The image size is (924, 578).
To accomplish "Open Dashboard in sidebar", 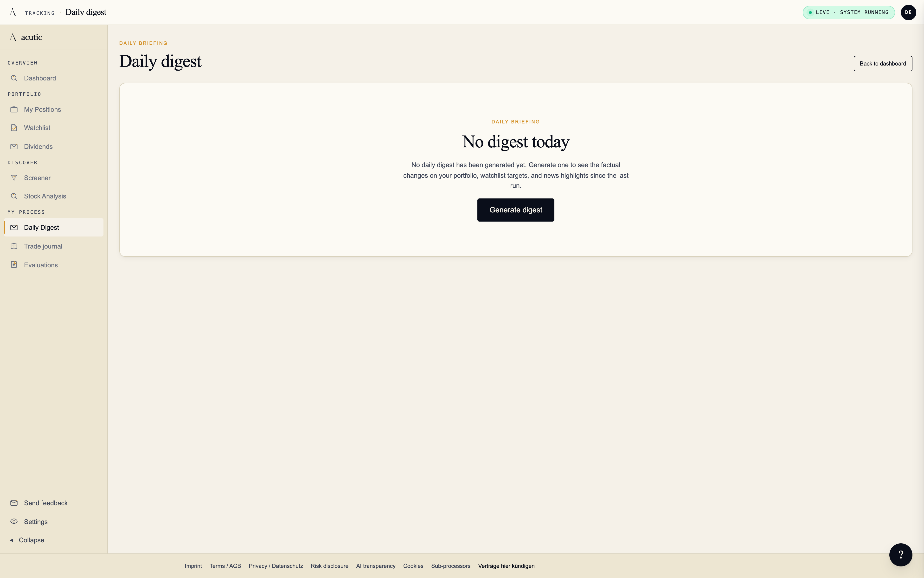I will tap(53, 78).
